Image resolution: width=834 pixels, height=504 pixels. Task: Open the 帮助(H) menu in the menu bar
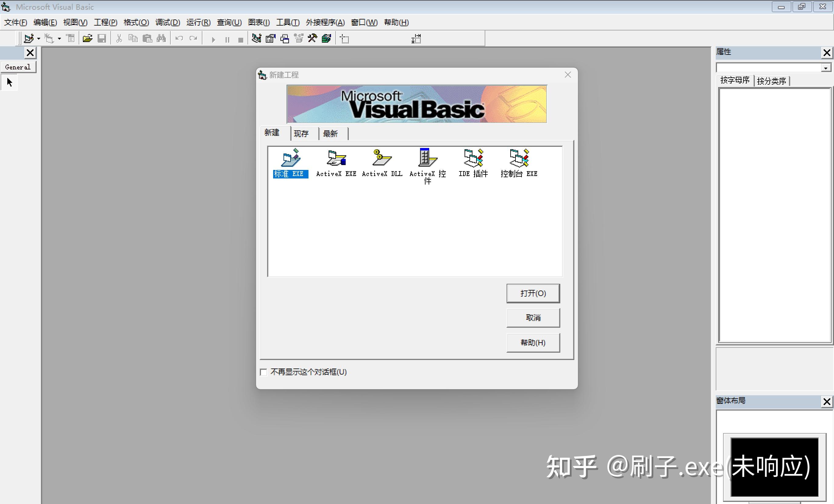(396, 22)
